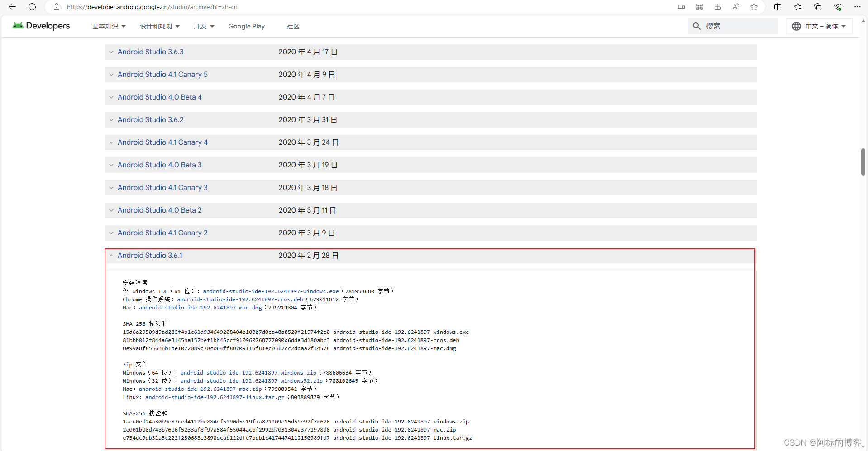Open read aloud icon in address bar
Screen dimensions: 868x451
(x=736, y=7)
